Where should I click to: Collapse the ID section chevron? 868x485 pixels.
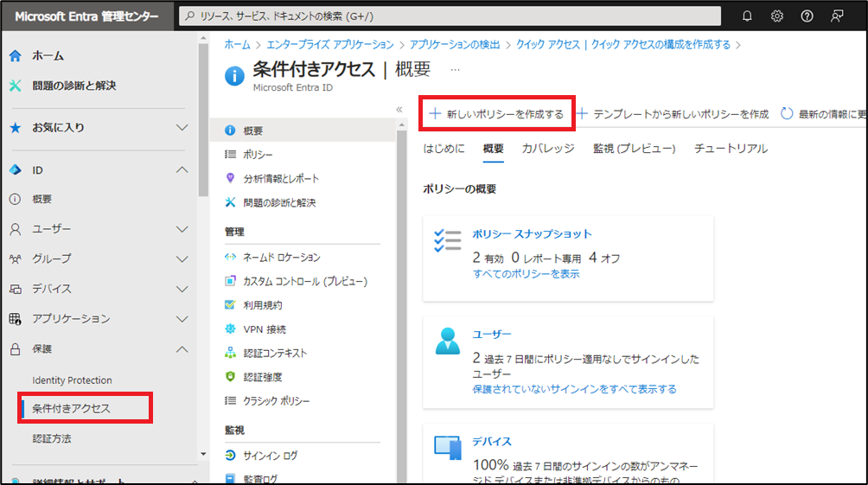coord(182,170)
